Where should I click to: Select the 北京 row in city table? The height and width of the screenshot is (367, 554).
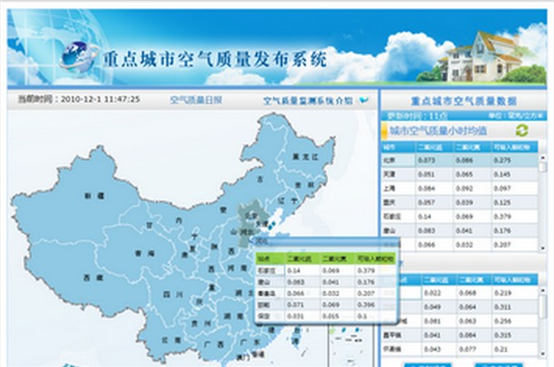pyautogui.click(x=459, y=160)
